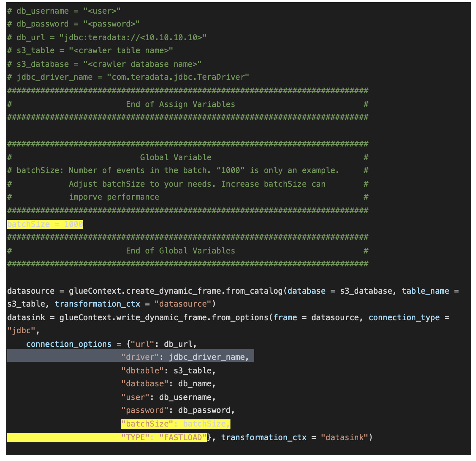This screenshot has height=461, width=476.
Task: Click the "database" key in connection options
Action: coord(145,384)
